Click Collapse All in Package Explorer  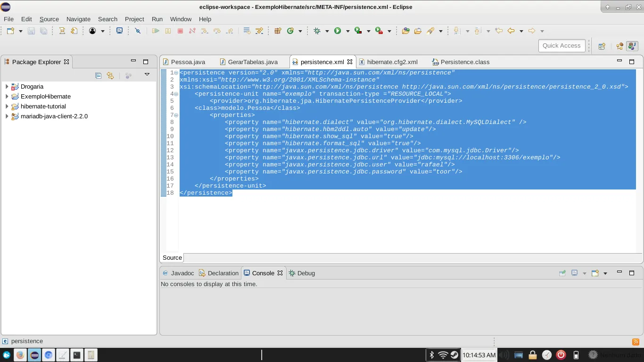(x=98, y=75)
